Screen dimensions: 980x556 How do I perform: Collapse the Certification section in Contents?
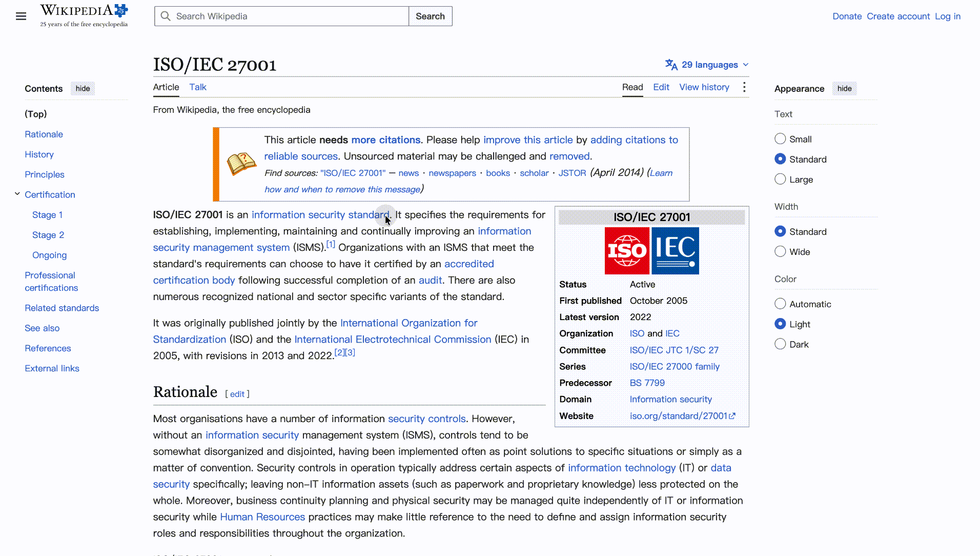(x=17, y=194)
